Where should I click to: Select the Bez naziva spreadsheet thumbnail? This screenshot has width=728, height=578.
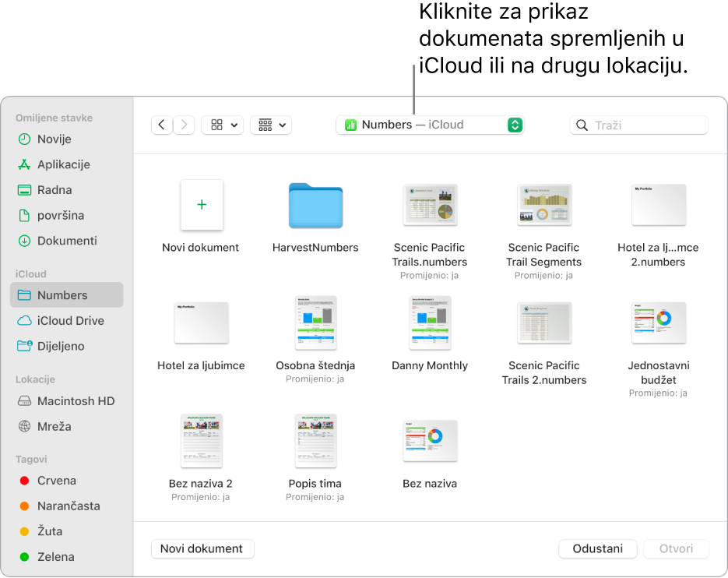click(x=430, y=441)
